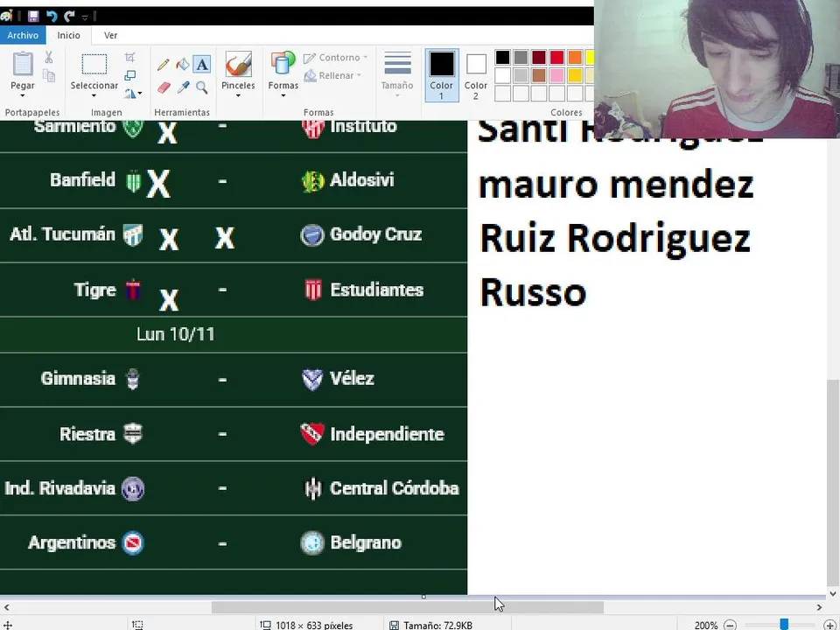
Task: Click the Save icon in quick access toolbar
Action: [x=33, y=16]
